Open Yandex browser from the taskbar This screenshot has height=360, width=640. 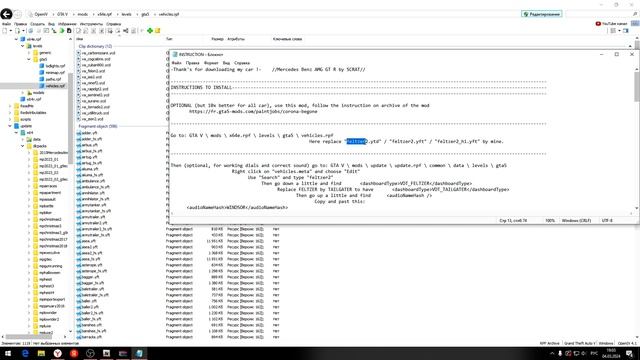tap(58, 353)
